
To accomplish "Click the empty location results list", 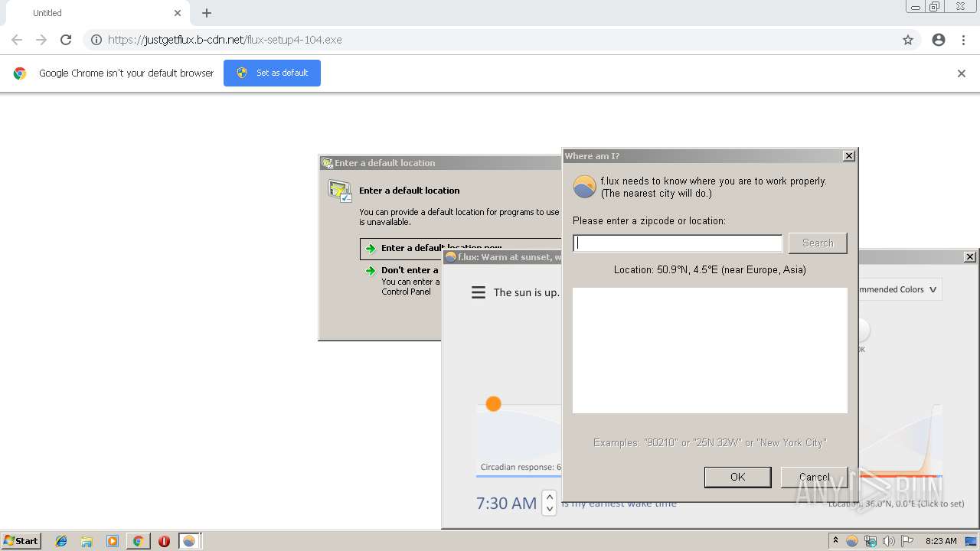I will pyautogui.click(x=710, y=350).
